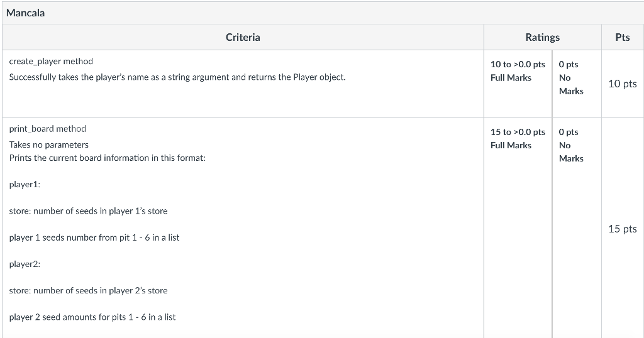Click the 15 pts total cell
Screen dimensions: 644x338
(x=622, y=229)
